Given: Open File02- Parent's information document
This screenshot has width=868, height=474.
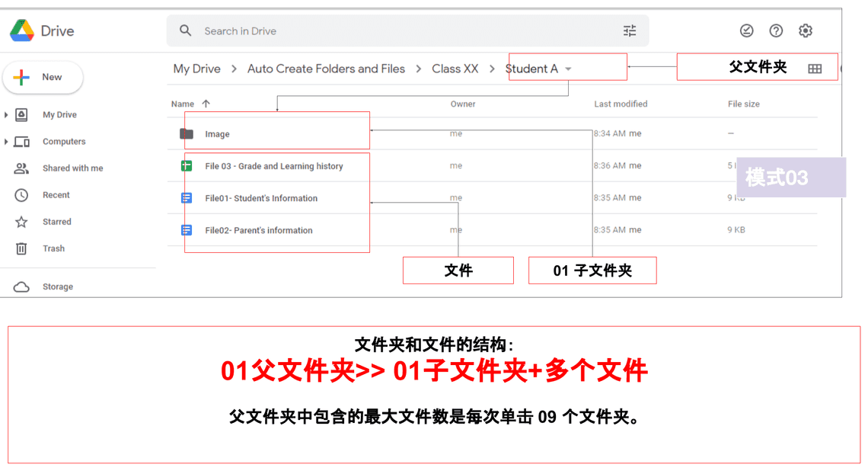Looking at the screenshot, I should pyautogui.click(x=258, y=230).
